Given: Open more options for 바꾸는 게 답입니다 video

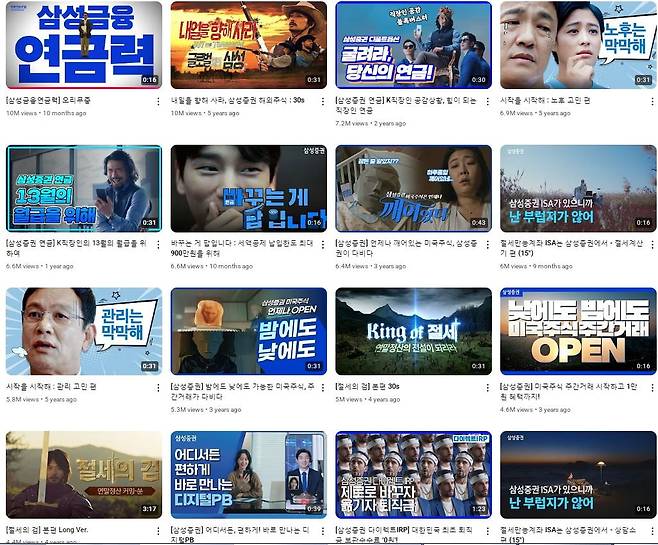Looking at the screenshot, I should coord(323,245).
